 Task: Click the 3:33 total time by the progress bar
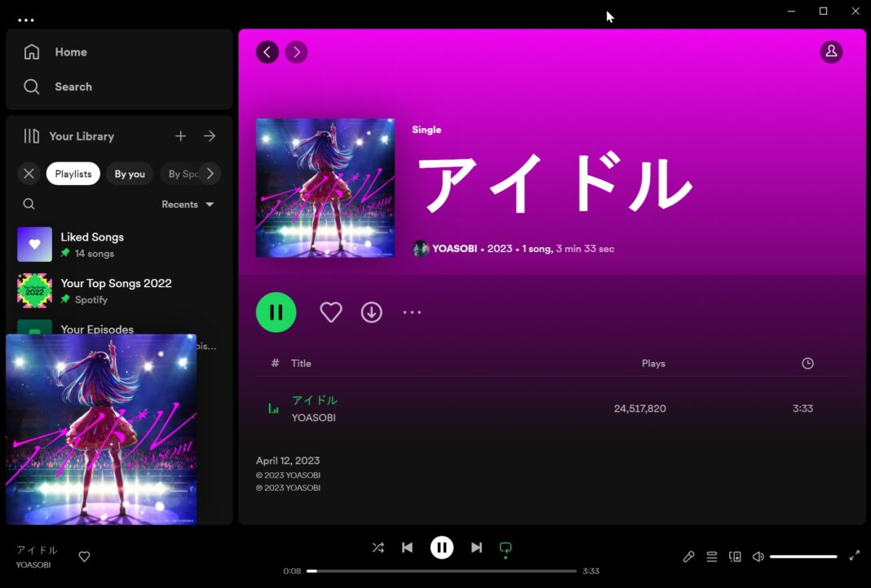pyautogui.click(x=591, y=571)
